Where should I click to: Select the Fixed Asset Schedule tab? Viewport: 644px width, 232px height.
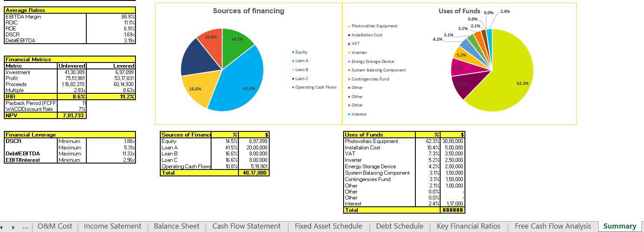[328, 226]
